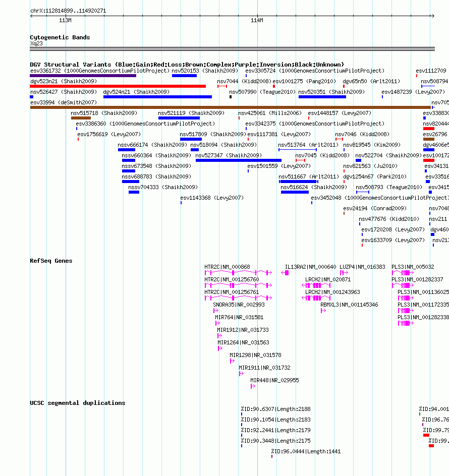Image resolution: width=449 pixels, height=476 pixels.
Task: Select the RefSeq Genes track heading
Action: [51, 261]
